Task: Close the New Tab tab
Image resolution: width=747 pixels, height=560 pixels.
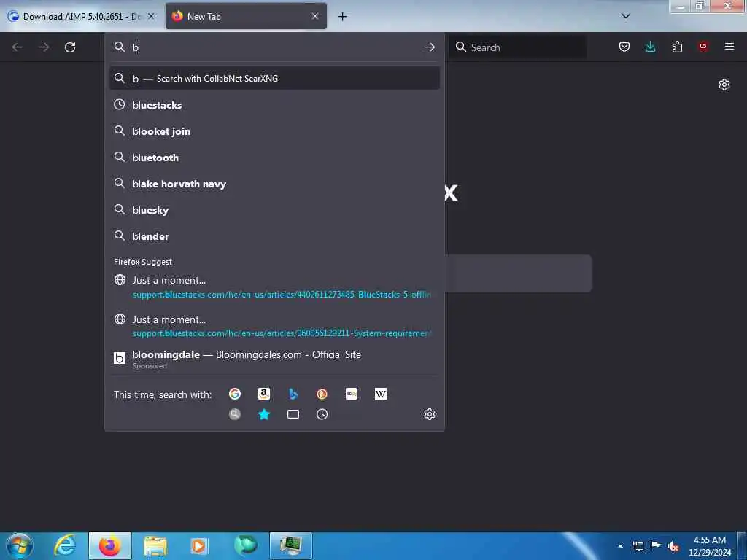Action: (315, 16)
